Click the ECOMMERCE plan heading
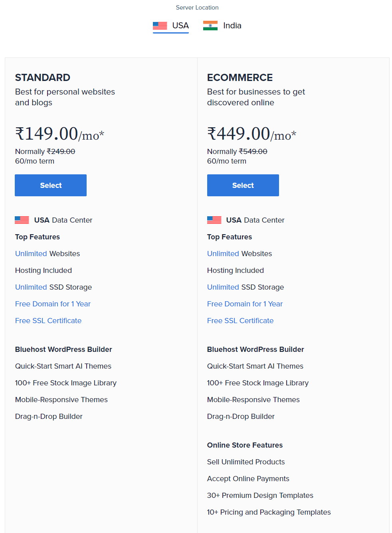The height and width of the screenshot is (533, 392). (240, 77)
